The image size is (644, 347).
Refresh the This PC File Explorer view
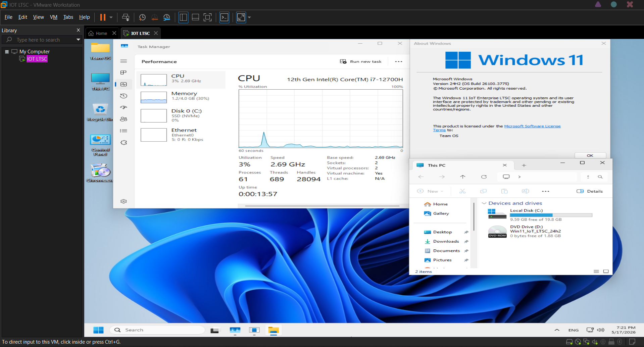coord(484,177)
